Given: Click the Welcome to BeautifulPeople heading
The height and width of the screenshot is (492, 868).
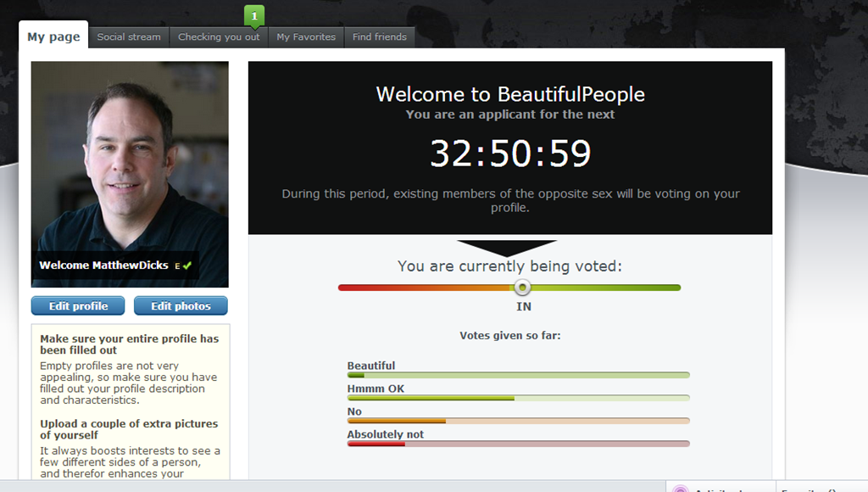Looking at the screenshot, I should click(x=510, y=94).
